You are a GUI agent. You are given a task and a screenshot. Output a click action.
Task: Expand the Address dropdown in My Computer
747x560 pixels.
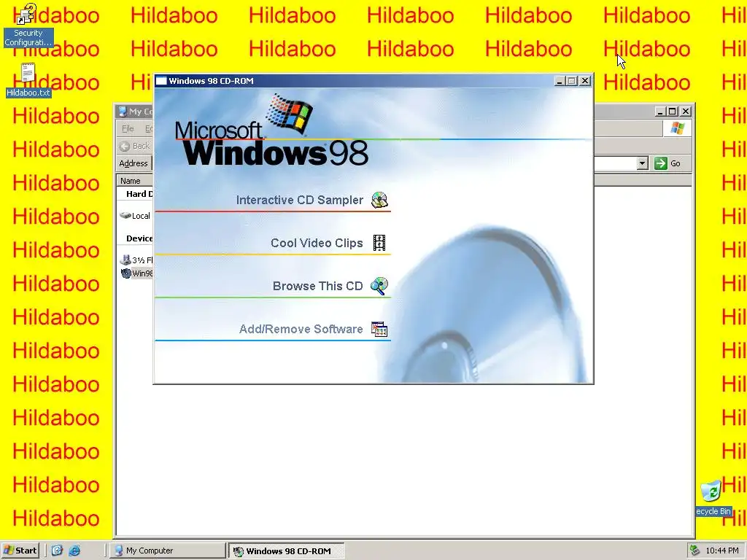click(x=642, y=163)
